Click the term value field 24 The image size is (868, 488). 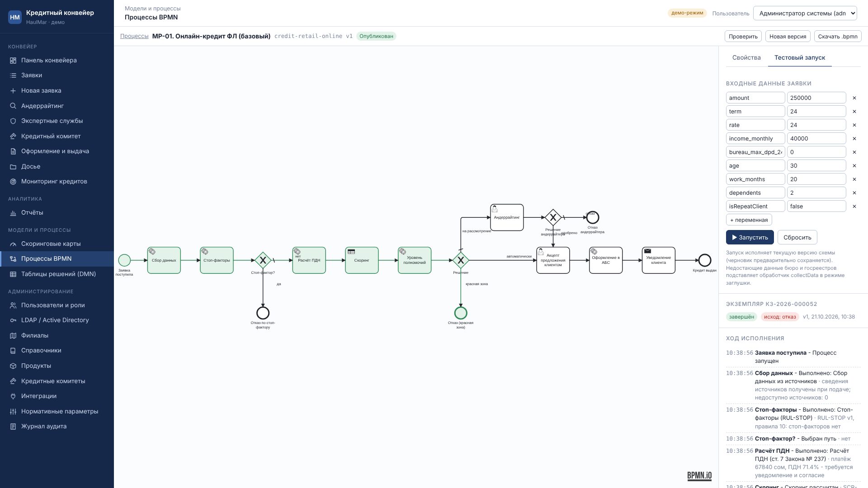pyautogui.click(x=816, y=112)
